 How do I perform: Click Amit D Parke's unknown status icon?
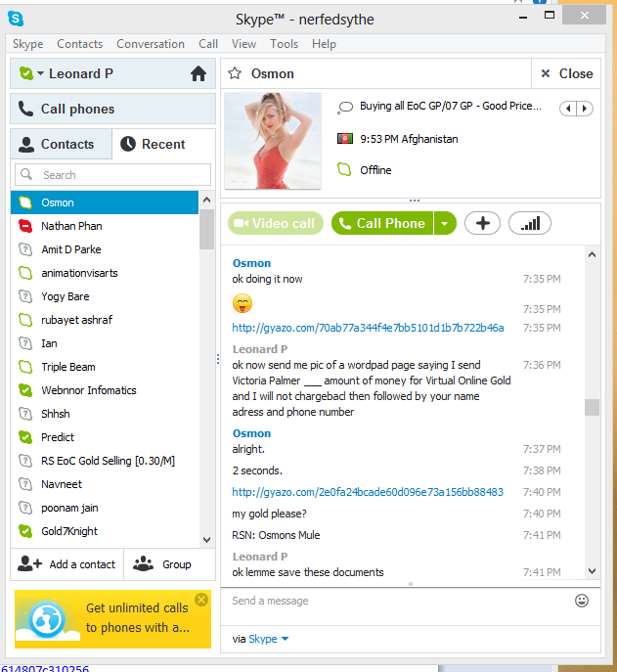point(25,249)
